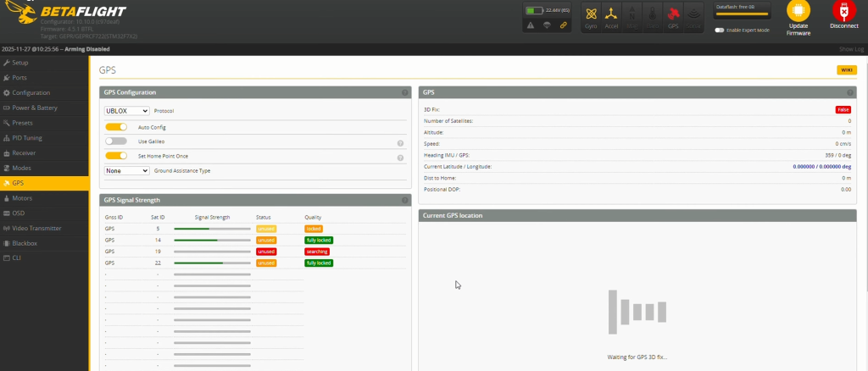868x371 pixels.
Task: Click the Update Firmware chip icon
Action: (x=798, y=11)
